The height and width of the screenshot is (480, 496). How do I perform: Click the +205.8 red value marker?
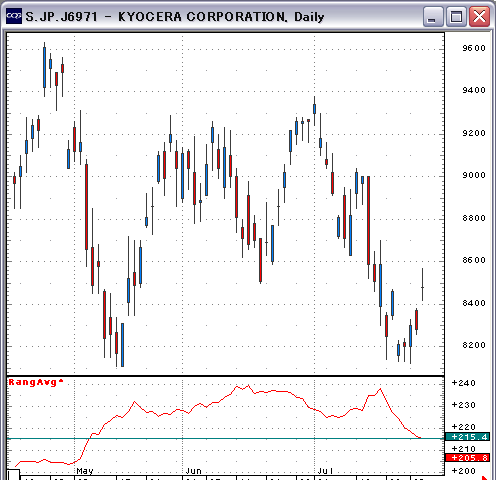(467, 458)
